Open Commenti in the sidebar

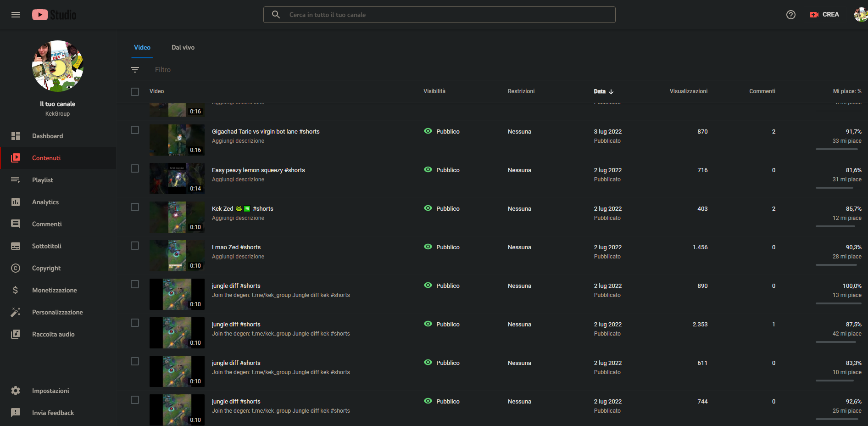(x=58, y=224)
